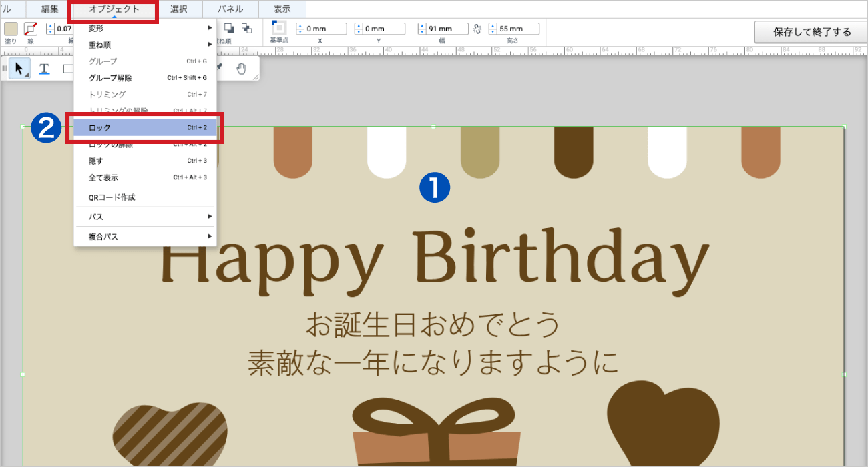This screenshot has width=868, height=467.
Task: Select the hand pan tool
Action: coord(242,68)
